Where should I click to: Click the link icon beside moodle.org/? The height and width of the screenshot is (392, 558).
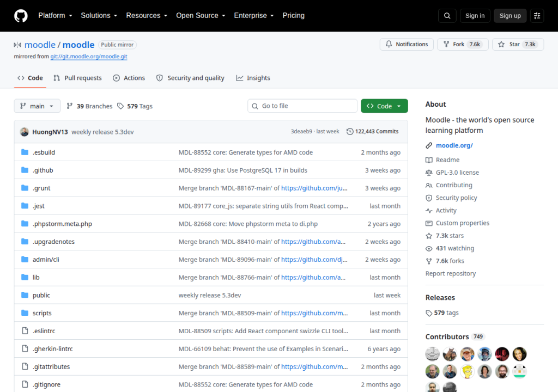(429, 145)
